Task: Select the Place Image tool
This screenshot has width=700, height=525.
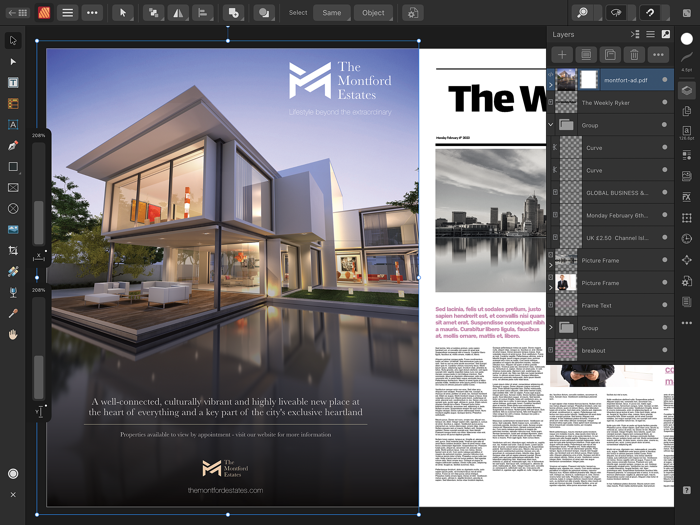Action: coord(13,229)
